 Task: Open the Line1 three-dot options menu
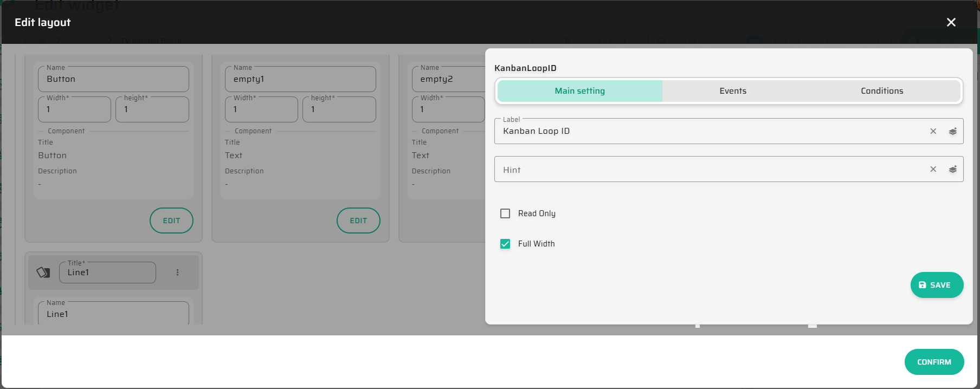coord(177,273)
